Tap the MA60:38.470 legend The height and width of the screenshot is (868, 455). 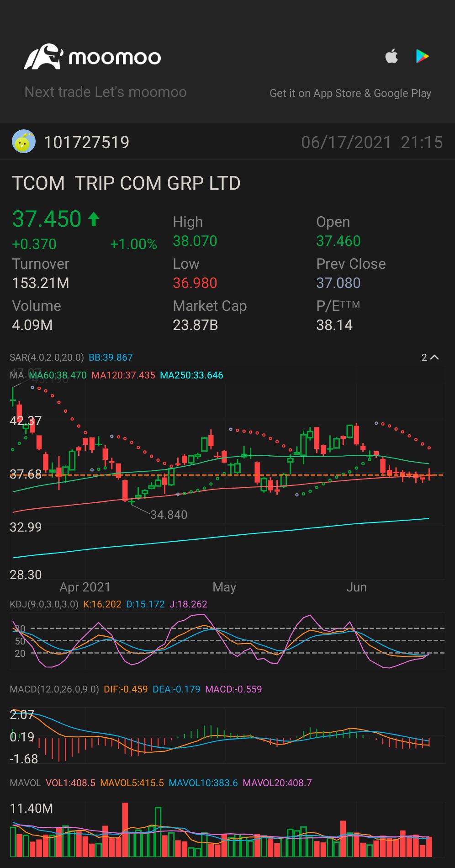(x=58, y=375)
